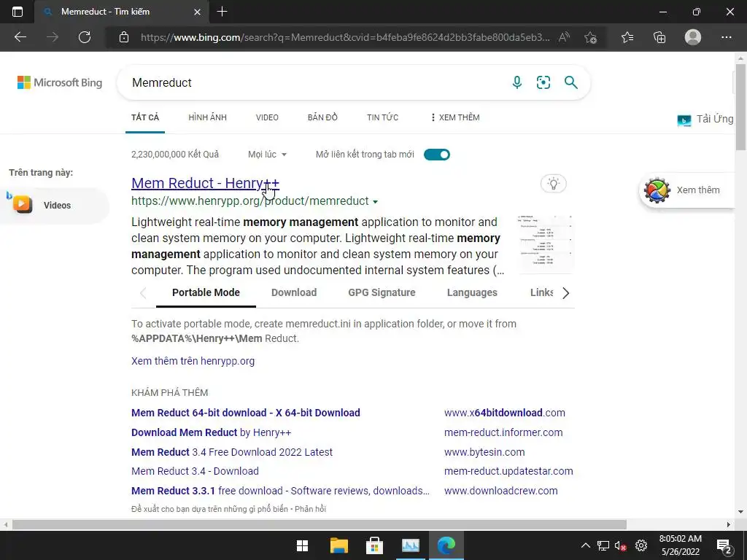Open Collections panel
This screenshot has width=747, height=560.
(659, 37)
